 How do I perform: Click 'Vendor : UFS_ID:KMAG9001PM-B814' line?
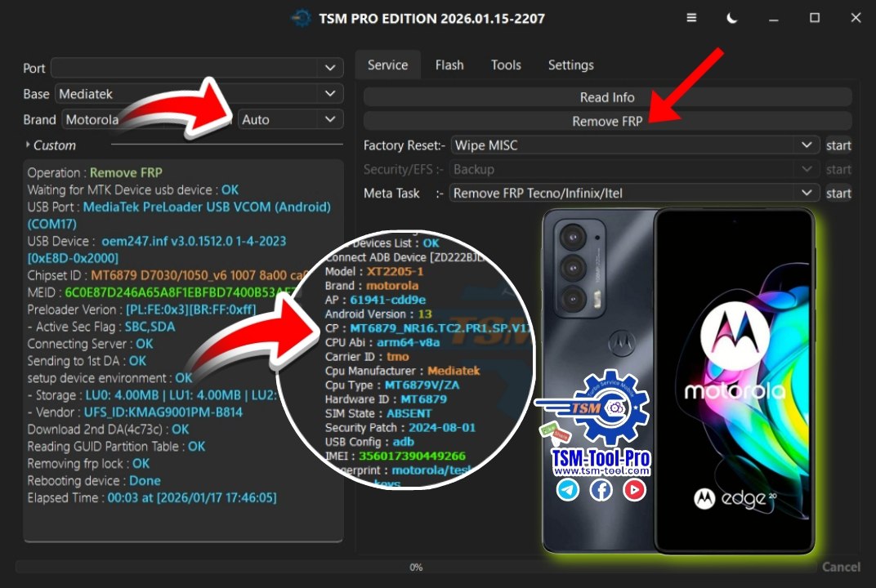coord(135,412)
